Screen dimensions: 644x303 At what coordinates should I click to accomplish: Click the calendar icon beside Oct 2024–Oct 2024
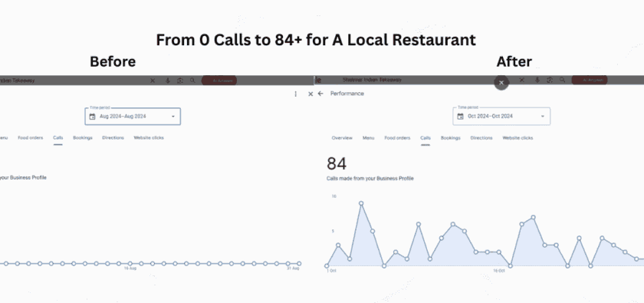461,117
